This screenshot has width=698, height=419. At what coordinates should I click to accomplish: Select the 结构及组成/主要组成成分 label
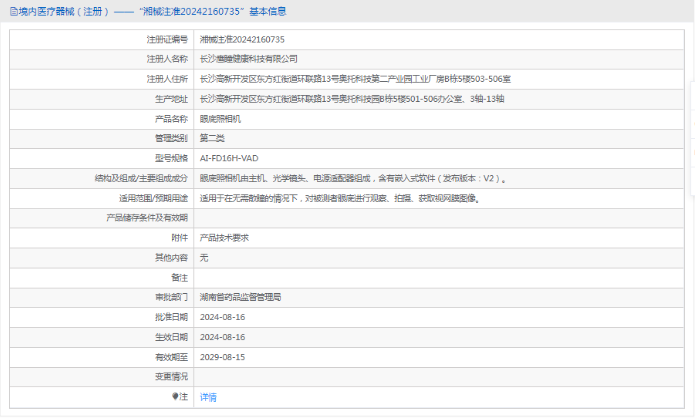coord(141,179)
